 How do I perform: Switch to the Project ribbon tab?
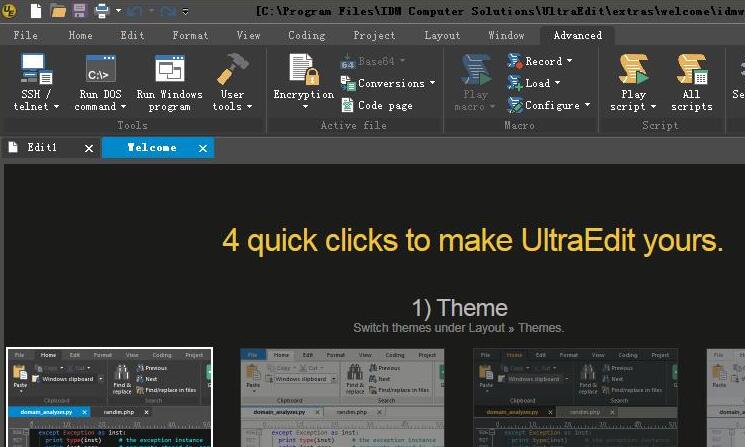tap(374, 35)
